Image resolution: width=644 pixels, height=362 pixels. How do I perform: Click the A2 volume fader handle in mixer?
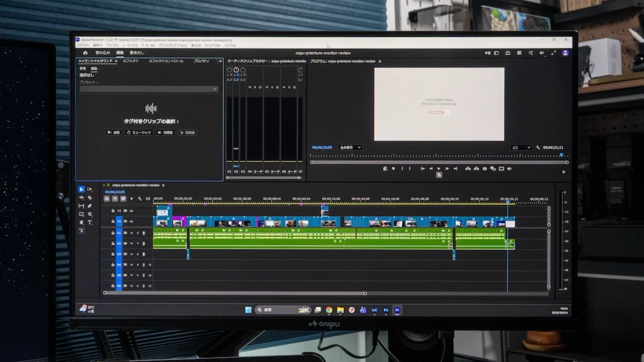(236, 148)
